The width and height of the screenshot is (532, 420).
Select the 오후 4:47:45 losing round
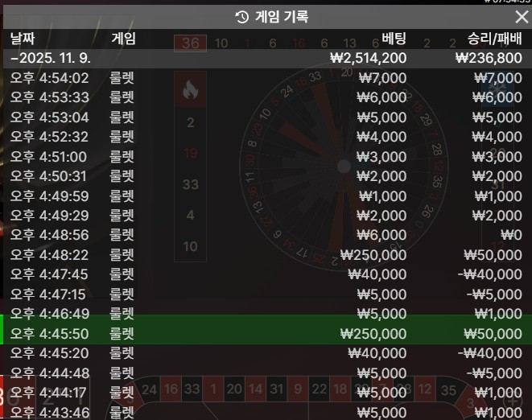[x=266, y=274]
